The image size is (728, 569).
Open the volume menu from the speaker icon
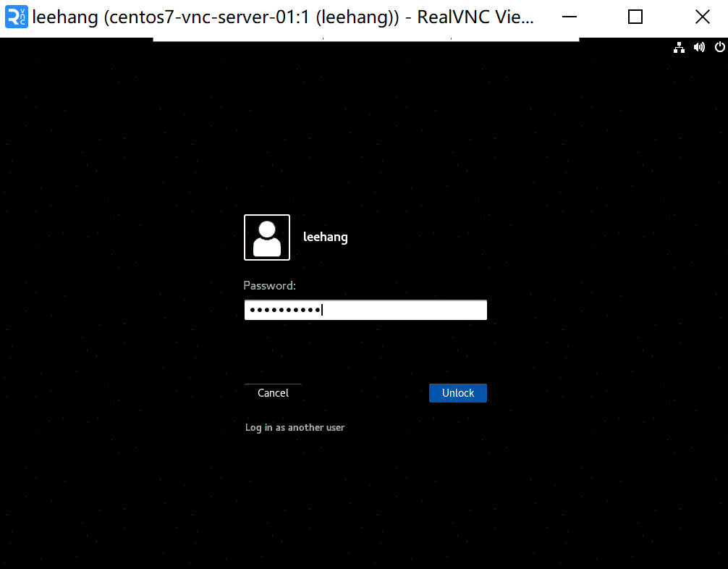click(x=699, y=47)
